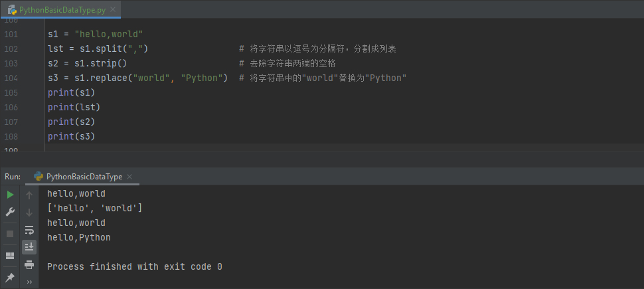
Task: Open run configuration settings with wrench icon
Action: tap(10, 212)
